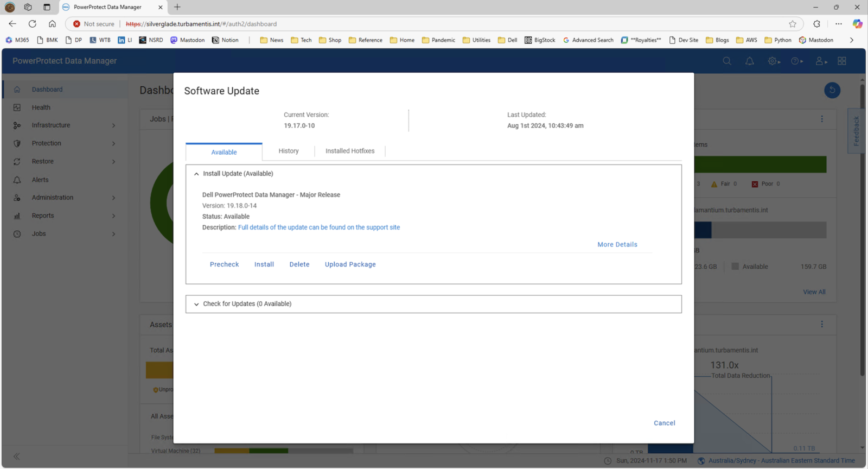Switch to the Installed Hotfixes tab
Image resolution: width=868 pixels, height=469 pixels.
(x=350, y=151)
